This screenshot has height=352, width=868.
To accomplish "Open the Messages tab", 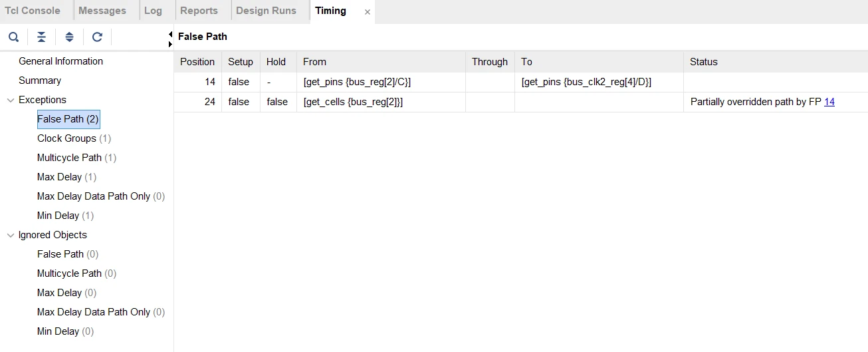I will point(102,11).
